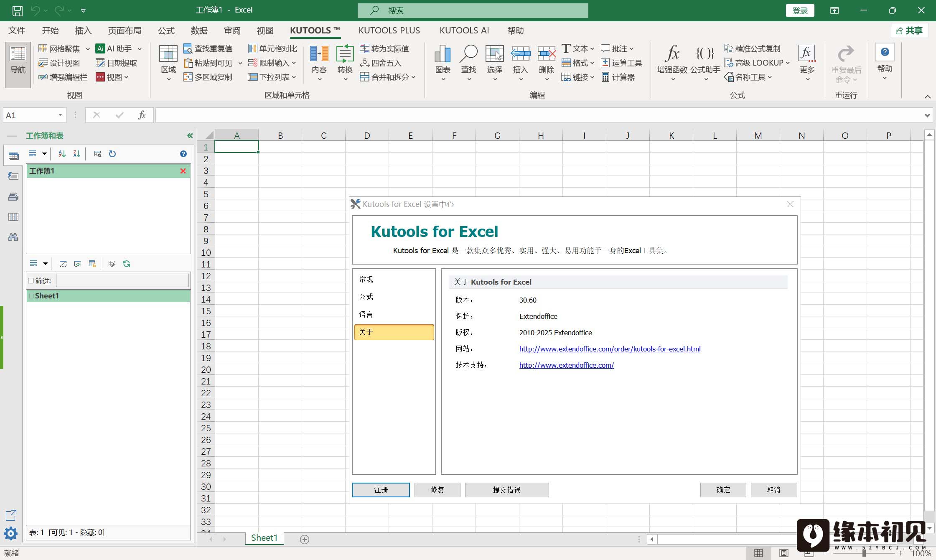Switch to the KUTOOLS PLUS tab
Viewport: 936px width, 560px height.
coord(389,31)
